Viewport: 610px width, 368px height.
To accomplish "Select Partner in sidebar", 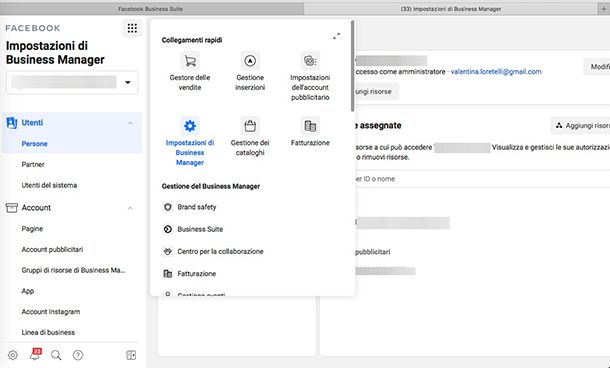I will (33, 164).
